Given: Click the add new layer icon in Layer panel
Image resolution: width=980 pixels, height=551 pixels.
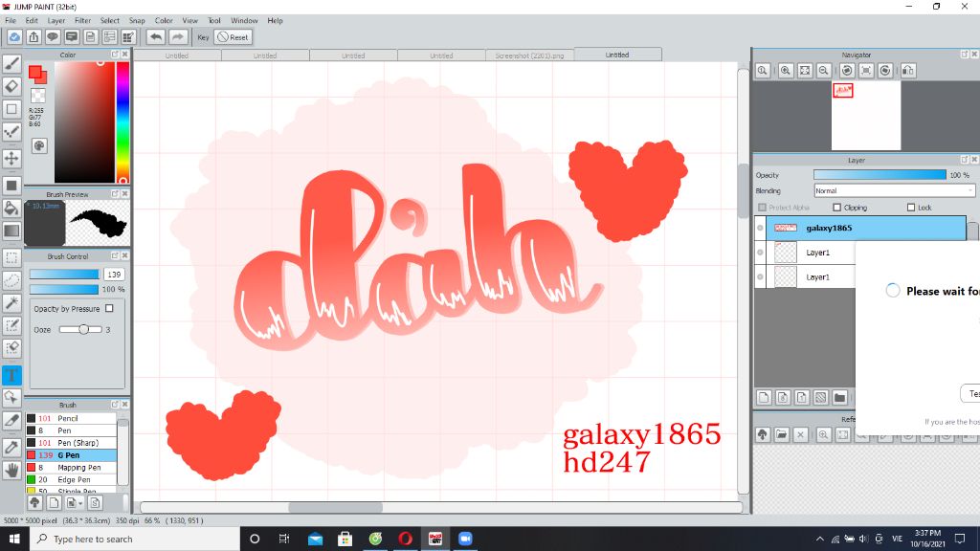Looking at the screenshot, I should click(x=764, y=397).
